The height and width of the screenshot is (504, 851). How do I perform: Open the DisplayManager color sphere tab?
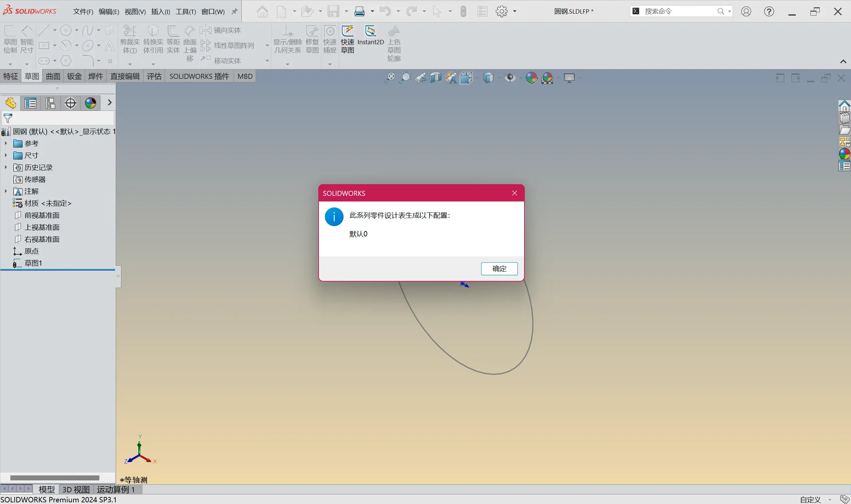coord(90,103)
